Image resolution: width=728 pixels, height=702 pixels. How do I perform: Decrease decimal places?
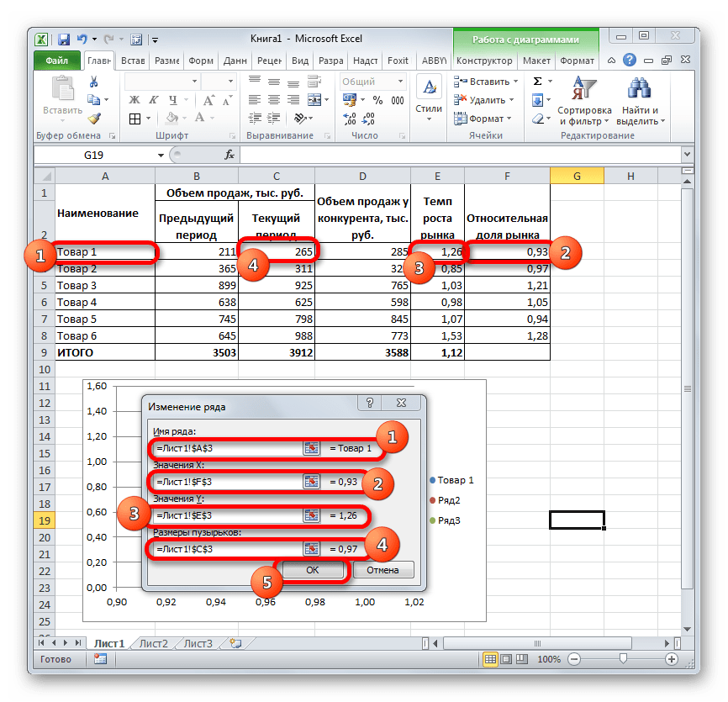click(368, 119)
